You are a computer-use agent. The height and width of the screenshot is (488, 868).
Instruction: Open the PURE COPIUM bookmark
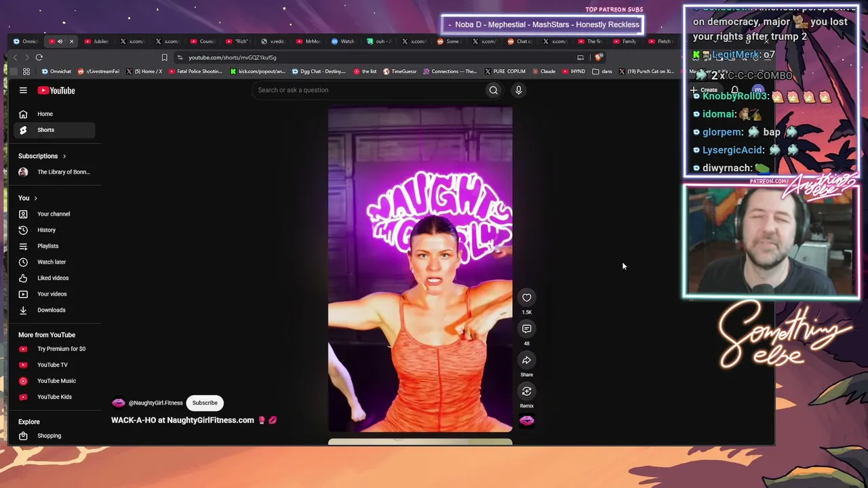505,71
